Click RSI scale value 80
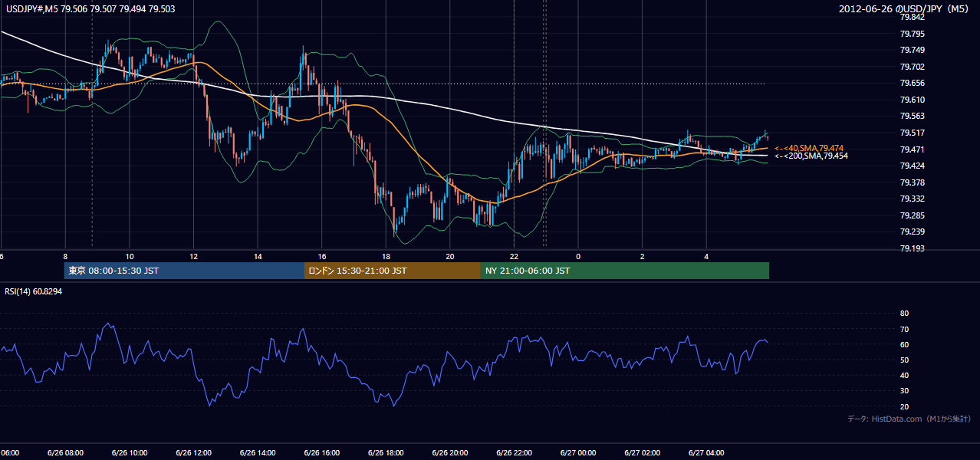The width and height of the screenshot is (980, 460). tap(904, 314)
